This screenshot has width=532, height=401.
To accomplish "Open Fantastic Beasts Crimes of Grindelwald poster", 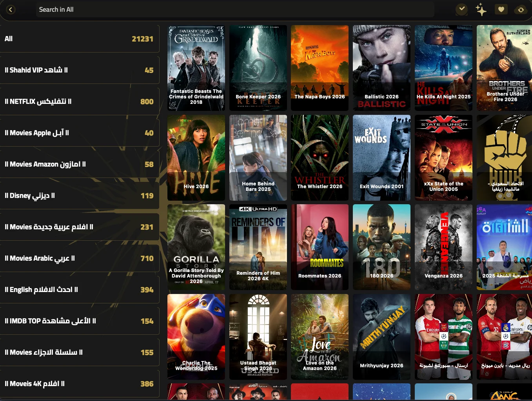I will [x=196, y=68].
